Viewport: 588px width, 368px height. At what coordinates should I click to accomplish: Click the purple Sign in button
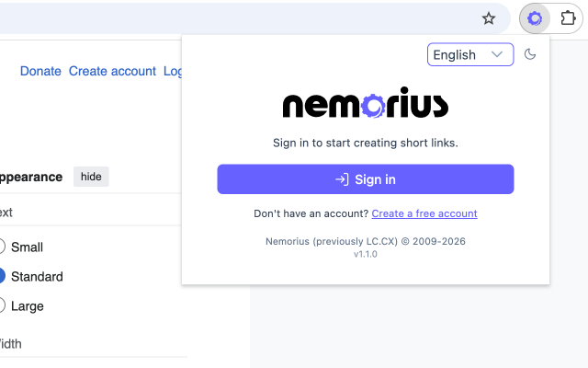[366, 179]
